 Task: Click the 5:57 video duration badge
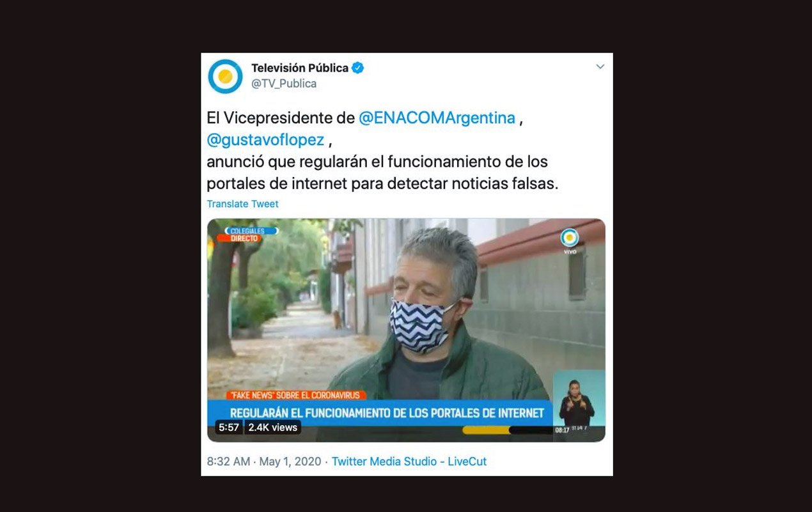[228, 428]
